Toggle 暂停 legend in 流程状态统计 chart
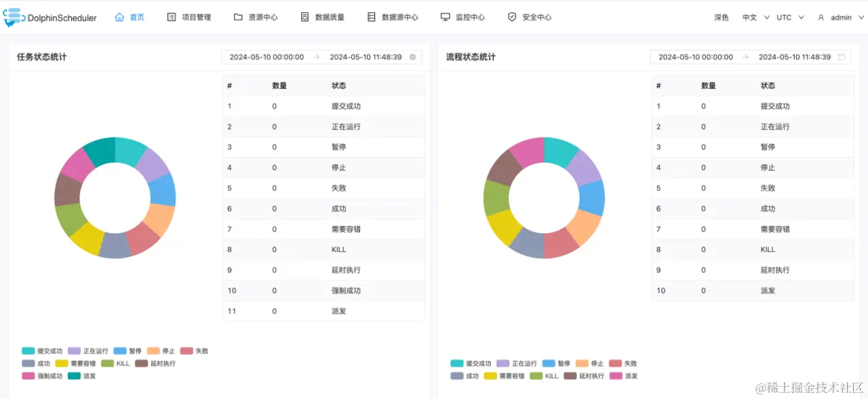 (x=556, y=363)
